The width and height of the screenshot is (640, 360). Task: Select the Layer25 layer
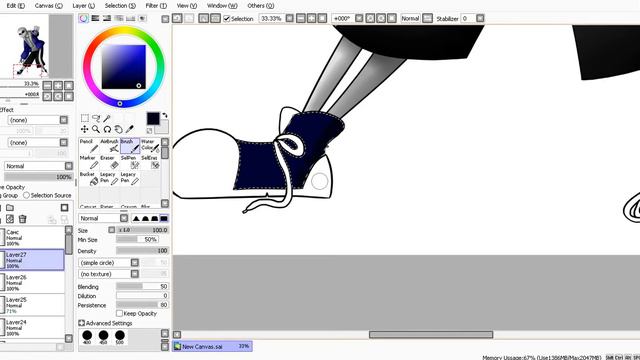coord(32,305)
